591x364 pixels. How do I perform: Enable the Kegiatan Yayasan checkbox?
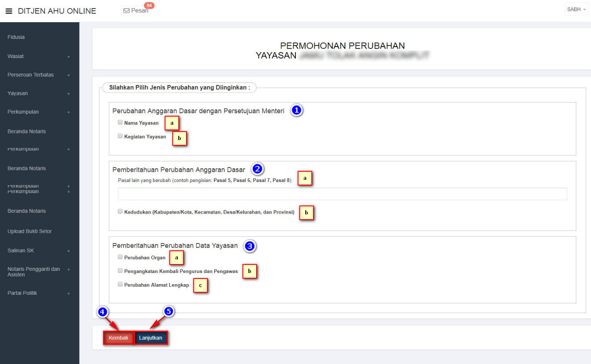tap(120, 136)
